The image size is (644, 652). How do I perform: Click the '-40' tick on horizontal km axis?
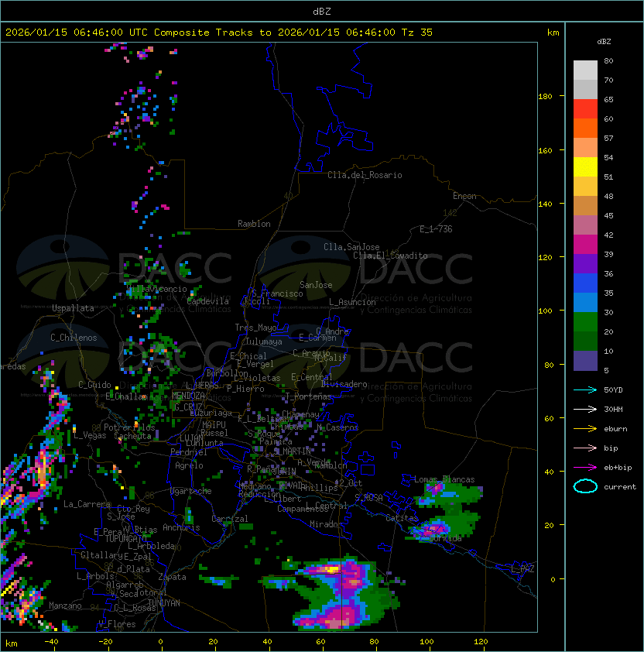click(52, 642)
